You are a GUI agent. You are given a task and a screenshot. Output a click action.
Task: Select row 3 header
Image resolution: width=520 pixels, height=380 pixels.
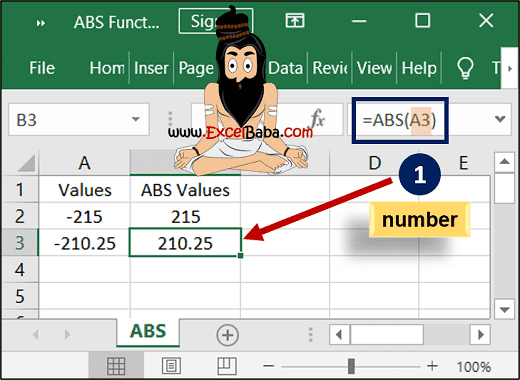[x=20, y=243]
